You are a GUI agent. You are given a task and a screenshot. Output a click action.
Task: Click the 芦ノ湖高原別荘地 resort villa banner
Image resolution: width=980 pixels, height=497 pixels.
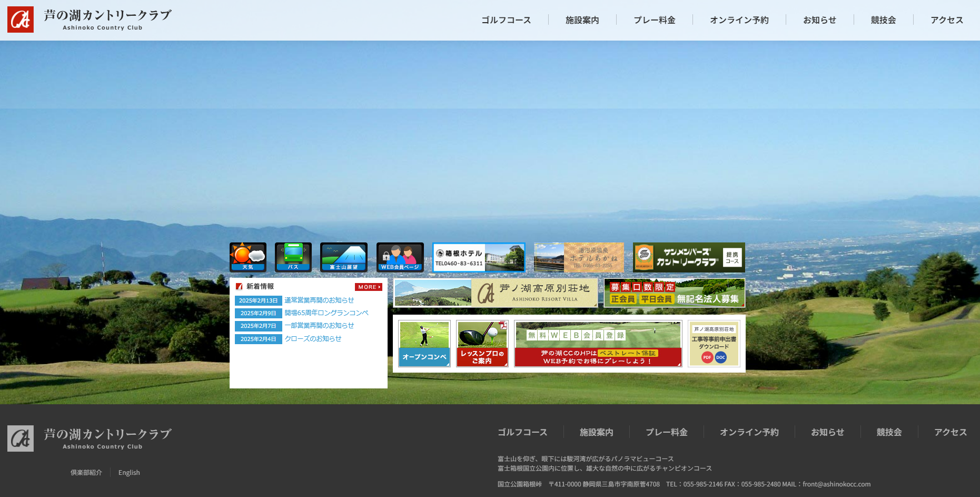[496, 293]
